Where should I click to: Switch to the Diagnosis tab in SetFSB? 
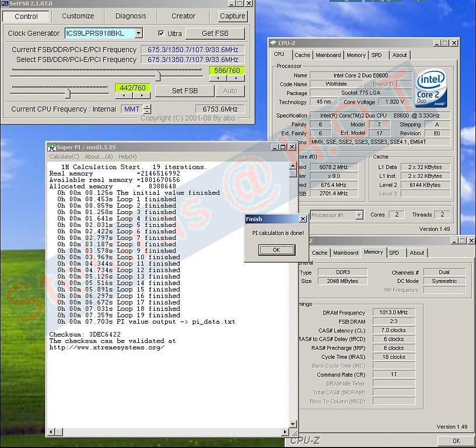pos(131,16)
